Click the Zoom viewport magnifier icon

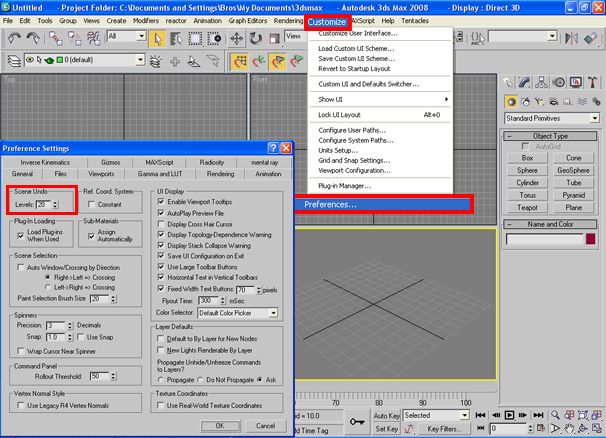(x=555, y=415)
